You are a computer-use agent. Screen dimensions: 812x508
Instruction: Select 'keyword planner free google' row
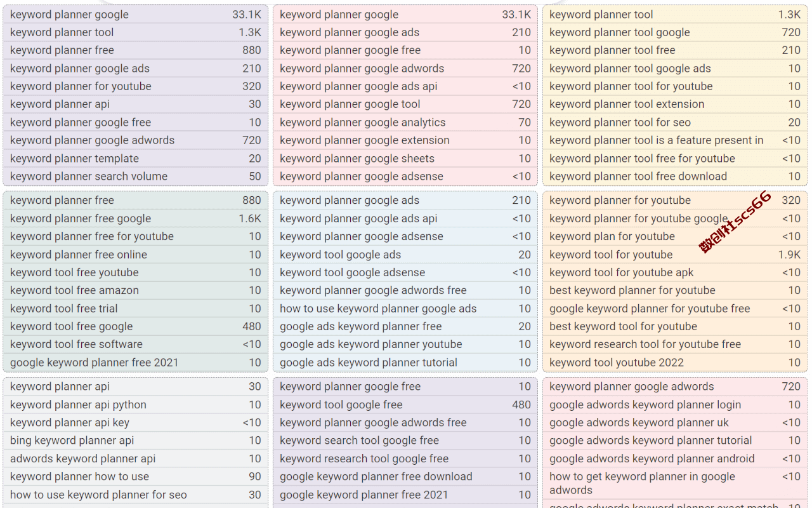tap(135, 218)
